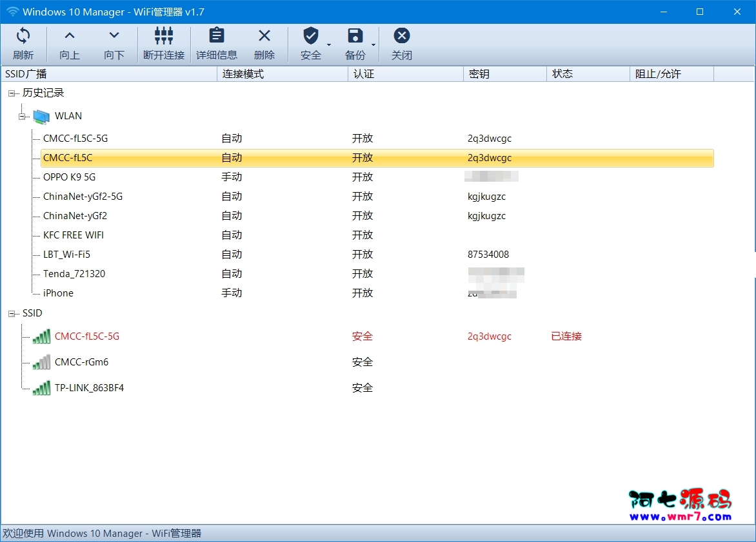Click signal icon for CMCC-rGm6
The width and height of the screenshot is (756, 542).
tap(41, 362)
